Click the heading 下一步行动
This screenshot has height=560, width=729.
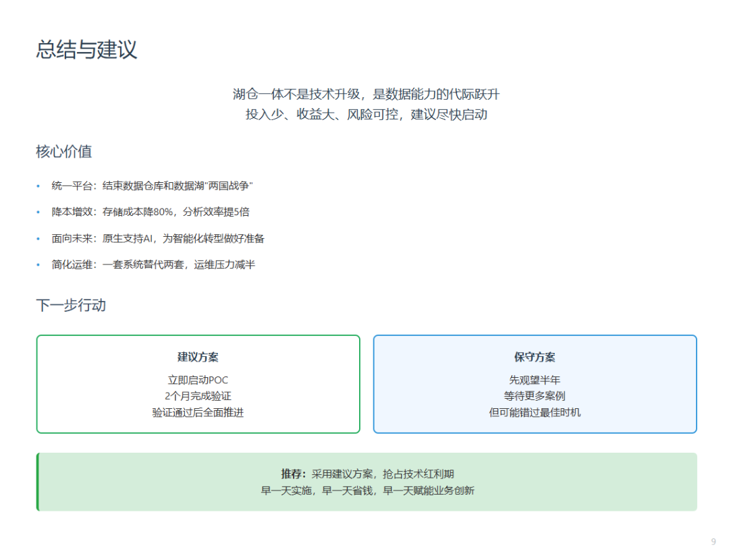pyautogui.click(x=71, y=306)
